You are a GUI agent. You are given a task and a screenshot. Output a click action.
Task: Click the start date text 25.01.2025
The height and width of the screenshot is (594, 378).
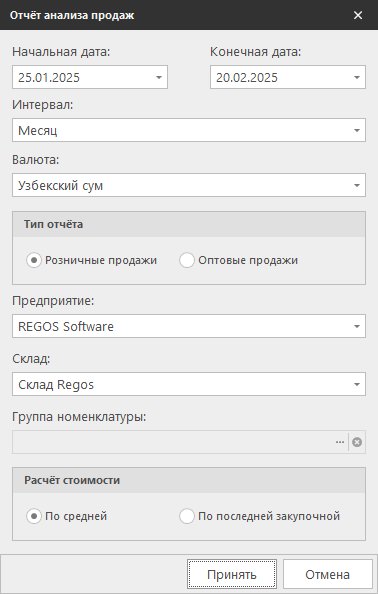coord(49,78)
